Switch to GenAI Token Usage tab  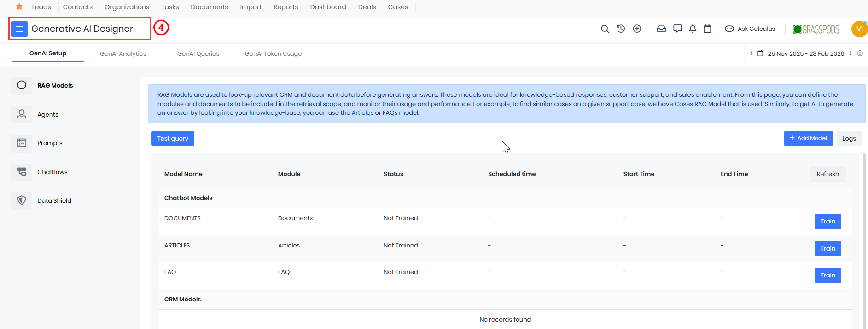tap(273, 54)
